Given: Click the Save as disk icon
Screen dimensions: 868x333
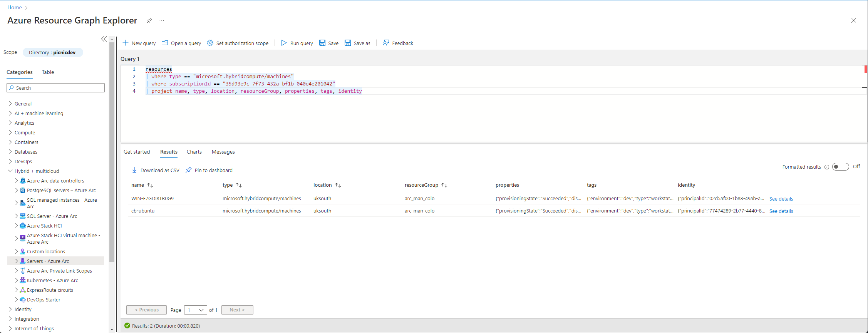Looking at the screenshot, I should [348, 43].
